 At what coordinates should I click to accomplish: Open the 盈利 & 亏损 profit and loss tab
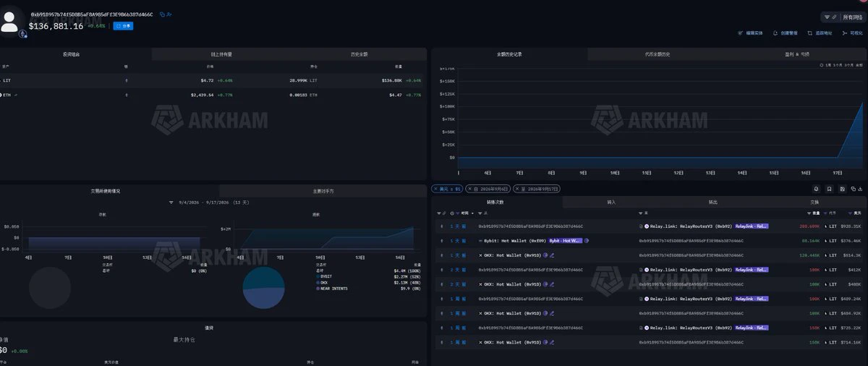(797, 54)
